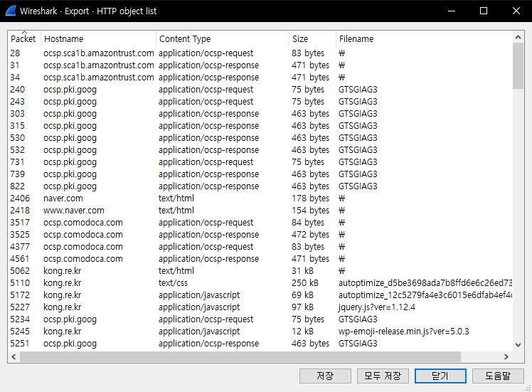Sort by Content Type column header

pyautogui.click(x=223, y=38)
